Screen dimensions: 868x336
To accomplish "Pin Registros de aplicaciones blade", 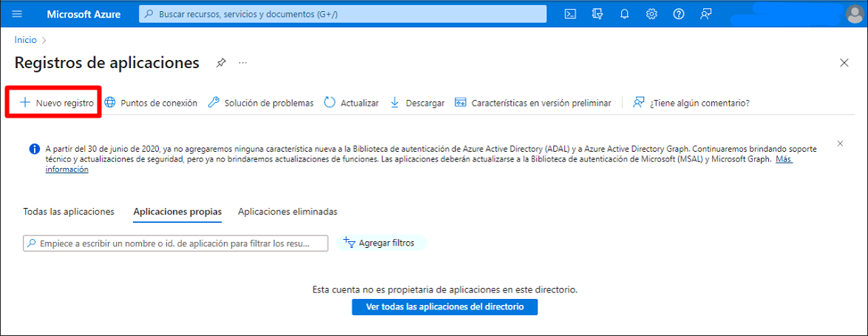I will click(x=221, y=63).
